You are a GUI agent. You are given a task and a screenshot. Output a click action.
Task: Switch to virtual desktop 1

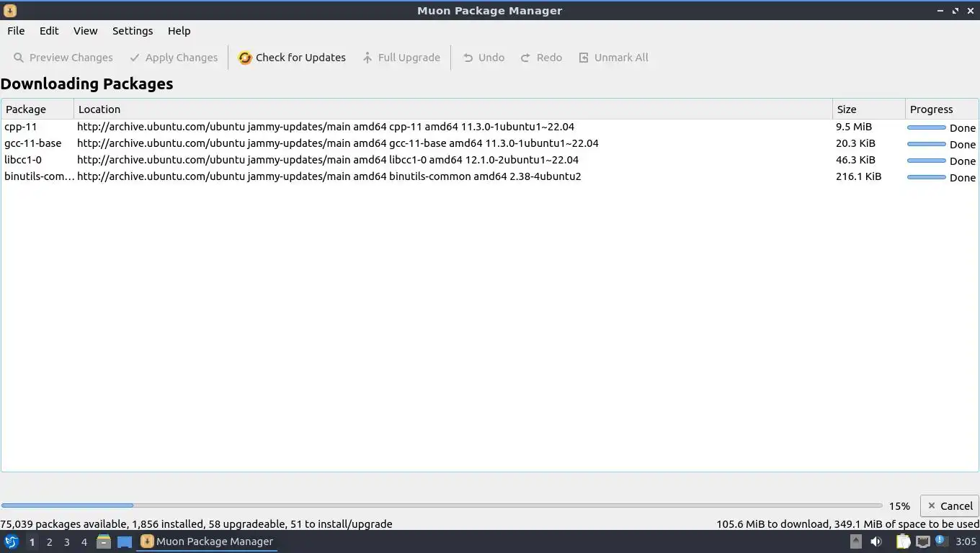[32, 541]
